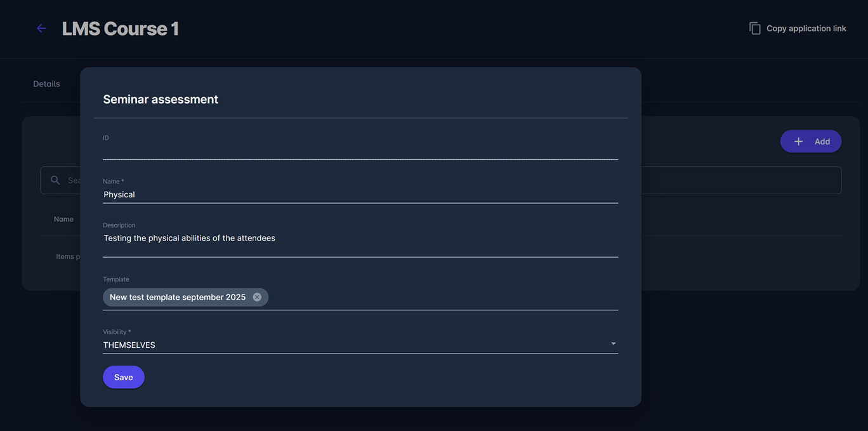Click the magnifier search icon
This screenshot has width=868, height=431.
click(55, 180)
